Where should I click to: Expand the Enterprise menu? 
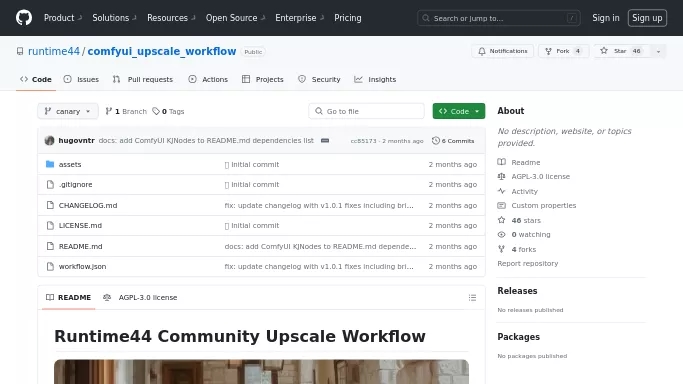pos(299,18)
